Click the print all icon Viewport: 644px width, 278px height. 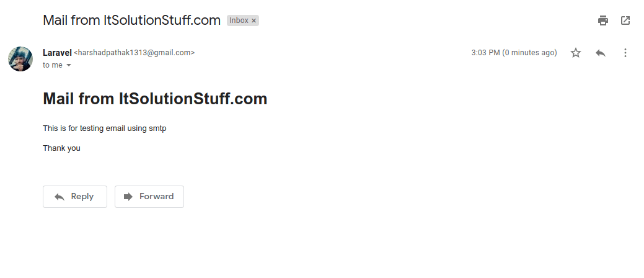pyautogui.click(x=603, y=20)
